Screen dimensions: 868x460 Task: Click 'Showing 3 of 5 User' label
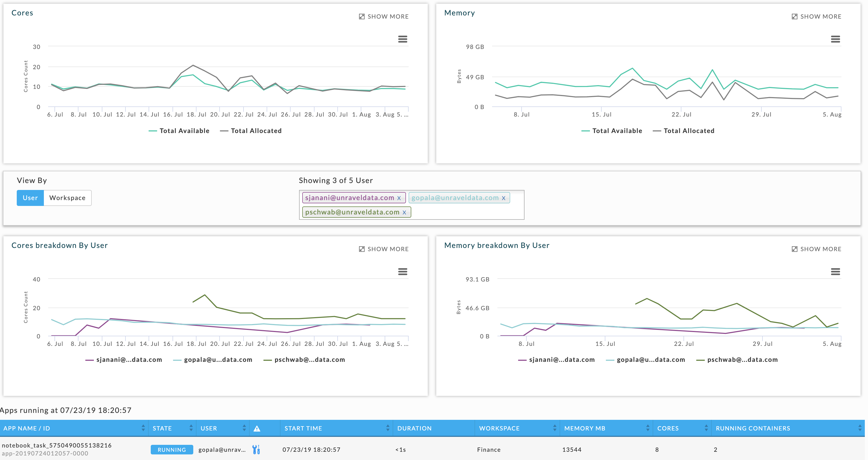[x=336, y=180]
